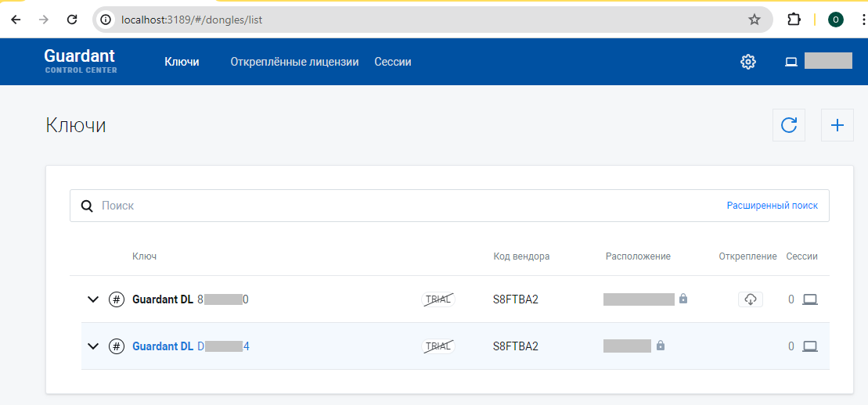This screenshot has height=405, width=868.
Task: Click the Расположение column header
Action: click(638, 256)
